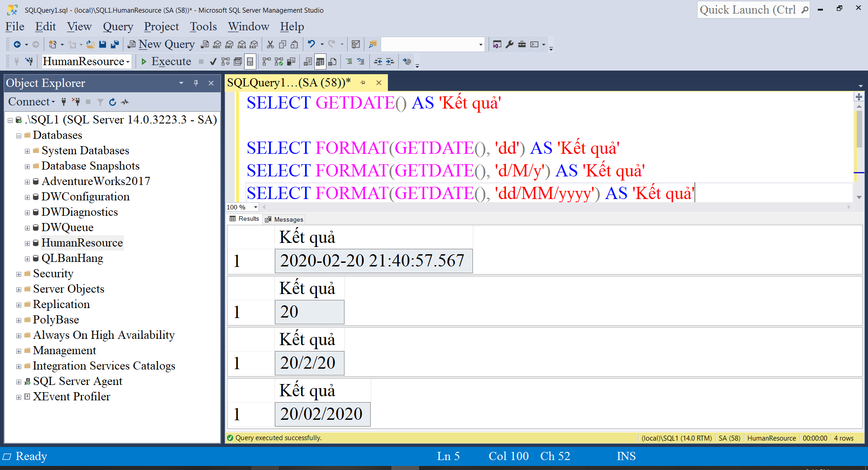Click in the Quick Launch search box
The image size is (868, 470).
point(748,10)
